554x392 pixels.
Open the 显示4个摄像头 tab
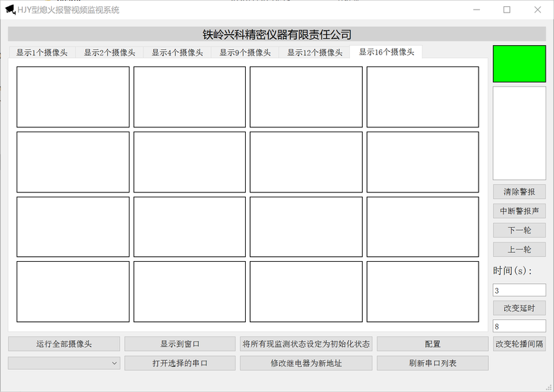pyautogui.click(x=177, y=53)
